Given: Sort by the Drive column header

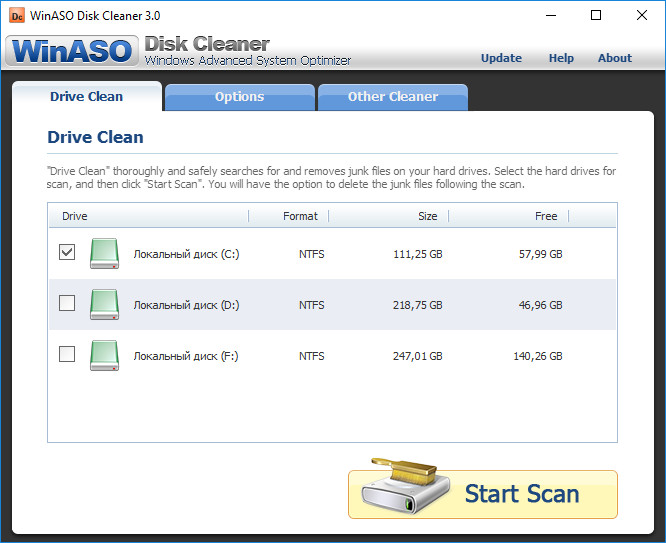Looking at the screenshot, I should pos(149,216).
